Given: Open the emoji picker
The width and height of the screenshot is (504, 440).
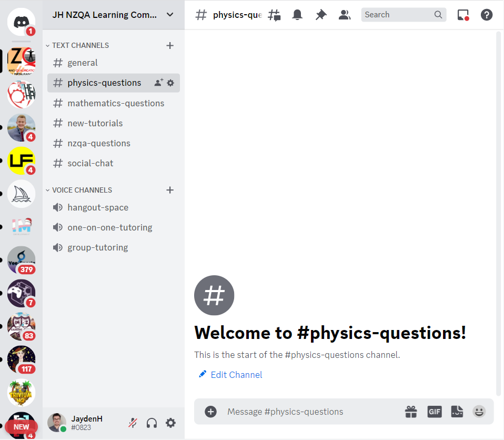Looking at the screenshot, I should coord(479,412).
